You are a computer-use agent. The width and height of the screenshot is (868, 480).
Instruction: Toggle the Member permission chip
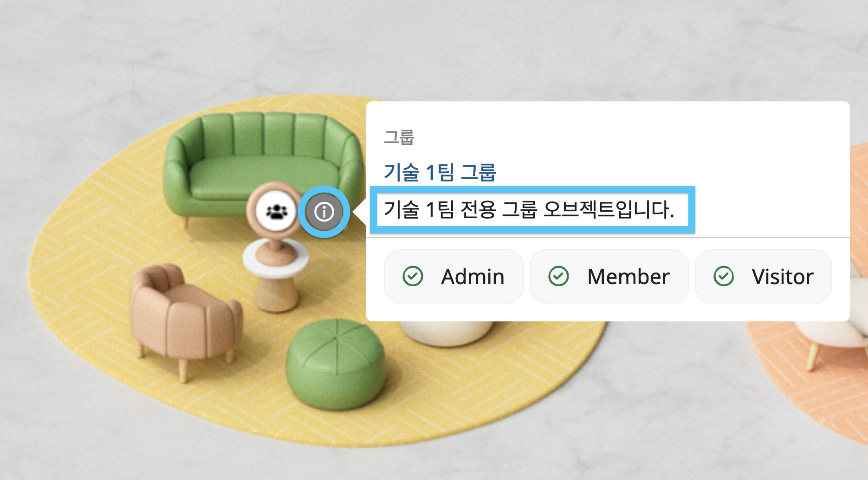(609, 276)
